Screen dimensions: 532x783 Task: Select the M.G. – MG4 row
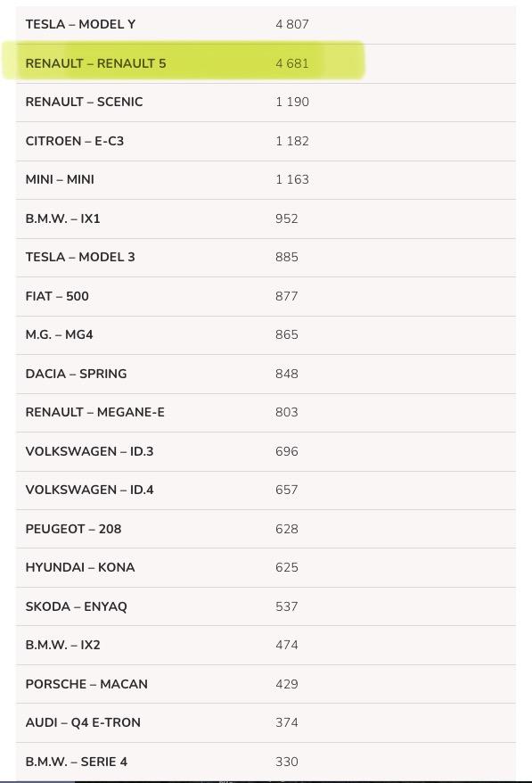(266, 334)
